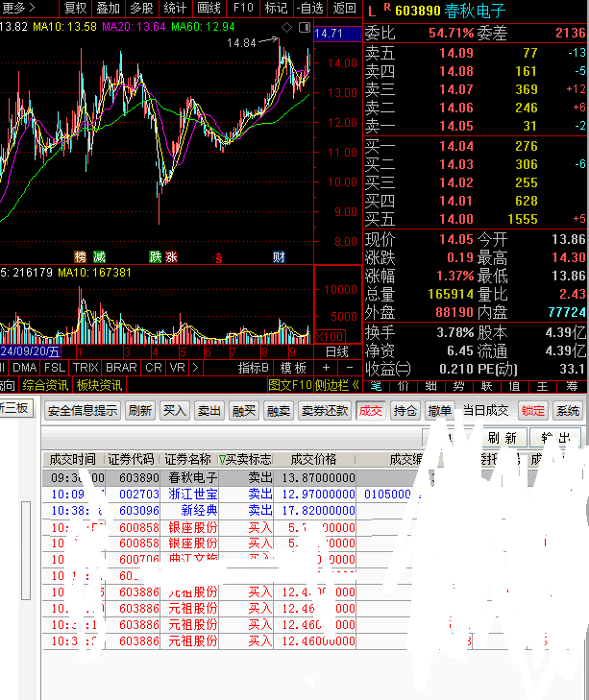The width and height of the screenshot is (589, 700).
Task: Switch to the 主 tab in the quote panel
Action: 542,386
